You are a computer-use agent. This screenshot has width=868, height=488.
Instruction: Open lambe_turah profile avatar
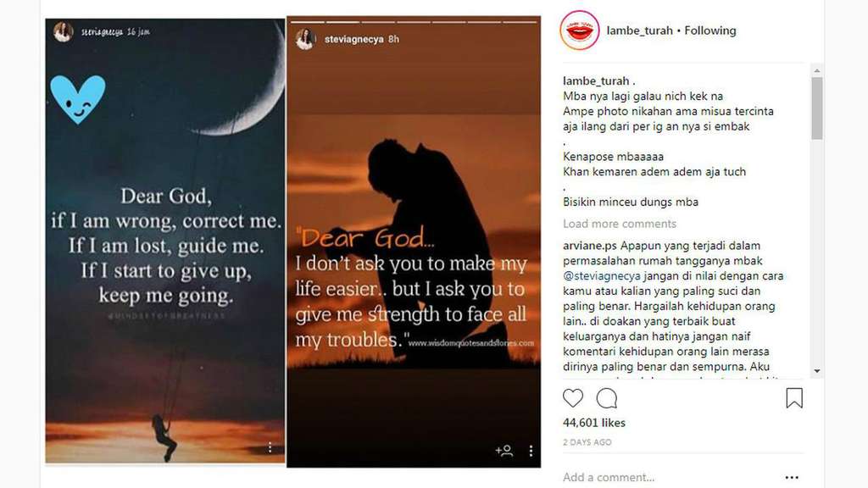pos(580,30)
